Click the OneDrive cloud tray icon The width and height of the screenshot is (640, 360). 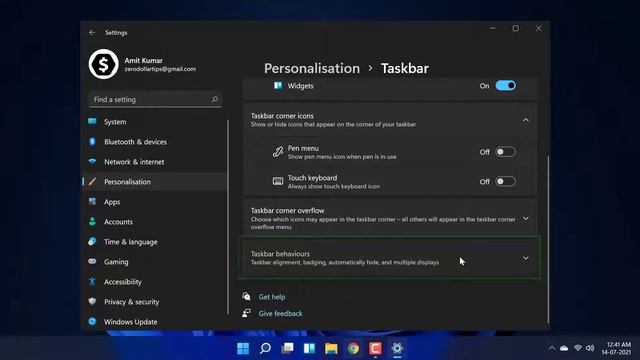pyautogui.click(x=564, y=348)
